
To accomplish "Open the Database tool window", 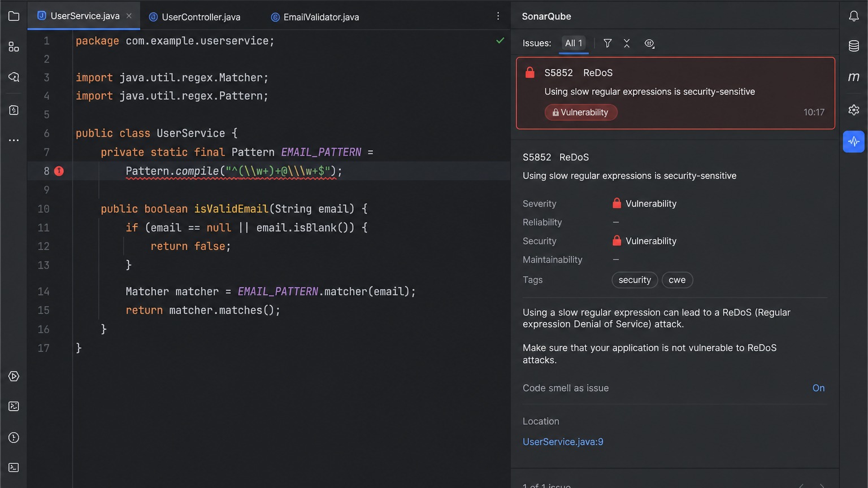I will point(854,46).
